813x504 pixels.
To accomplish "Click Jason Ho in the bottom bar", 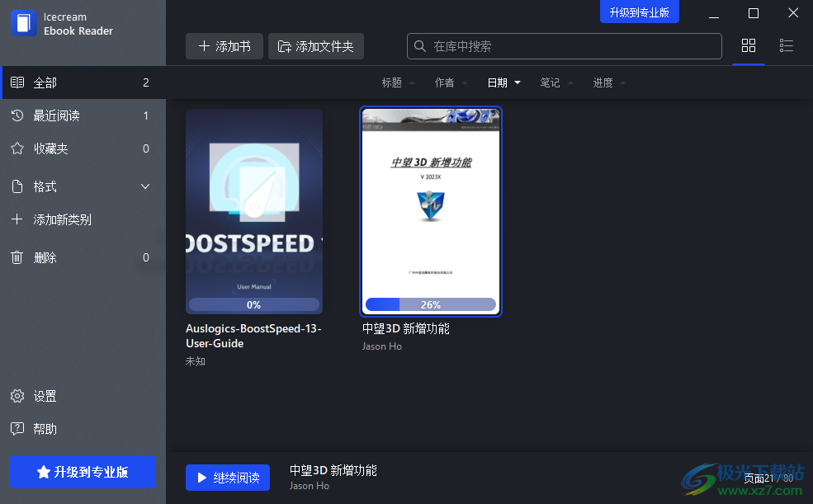I will 310,486.
